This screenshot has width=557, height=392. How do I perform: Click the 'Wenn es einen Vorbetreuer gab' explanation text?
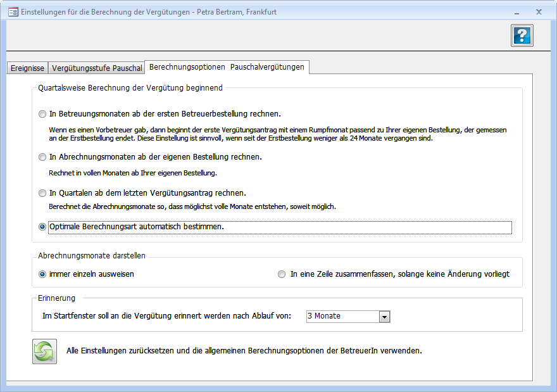(278, 134)
